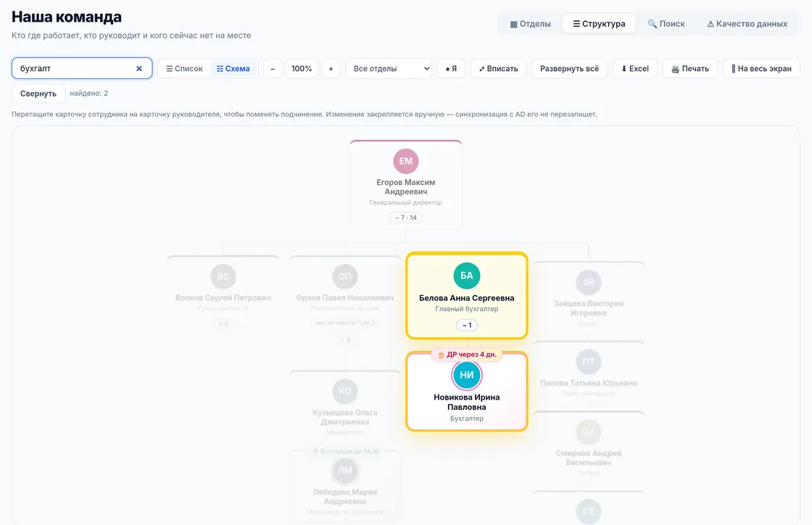Reset zoom using the 100% button

coord(302,68)
